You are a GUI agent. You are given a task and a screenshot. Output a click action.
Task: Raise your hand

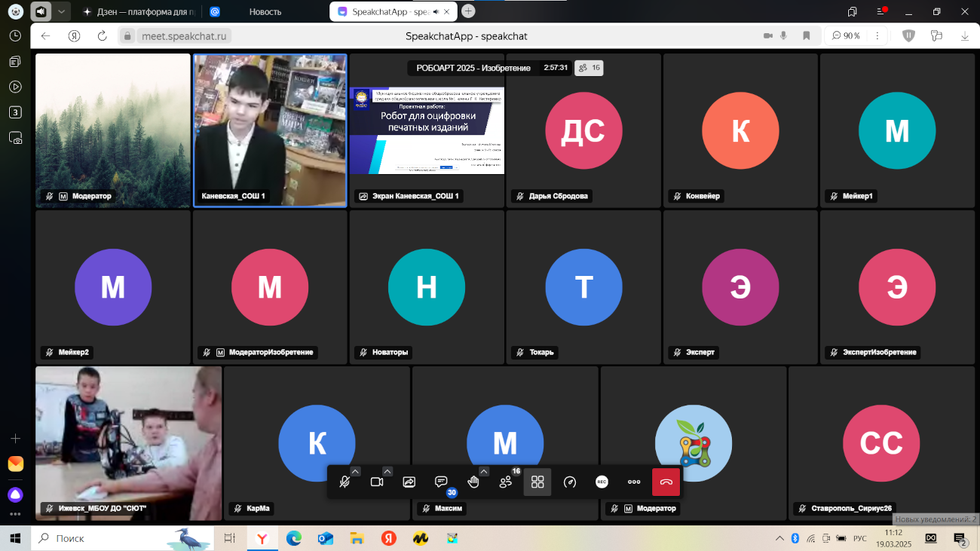click(473, 482)
